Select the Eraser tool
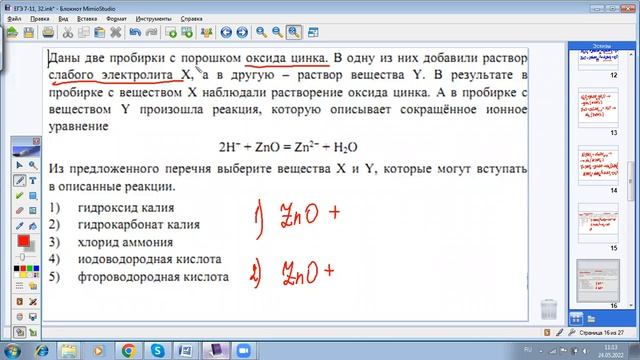Screen dimensions: 640x360 (x=19, y=211)
